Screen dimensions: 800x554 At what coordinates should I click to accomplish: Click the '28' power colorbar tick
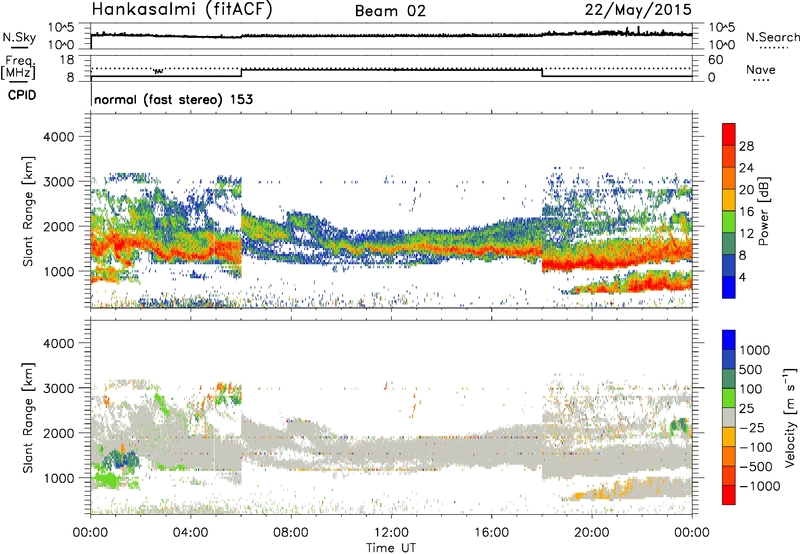tap(746, 146)
